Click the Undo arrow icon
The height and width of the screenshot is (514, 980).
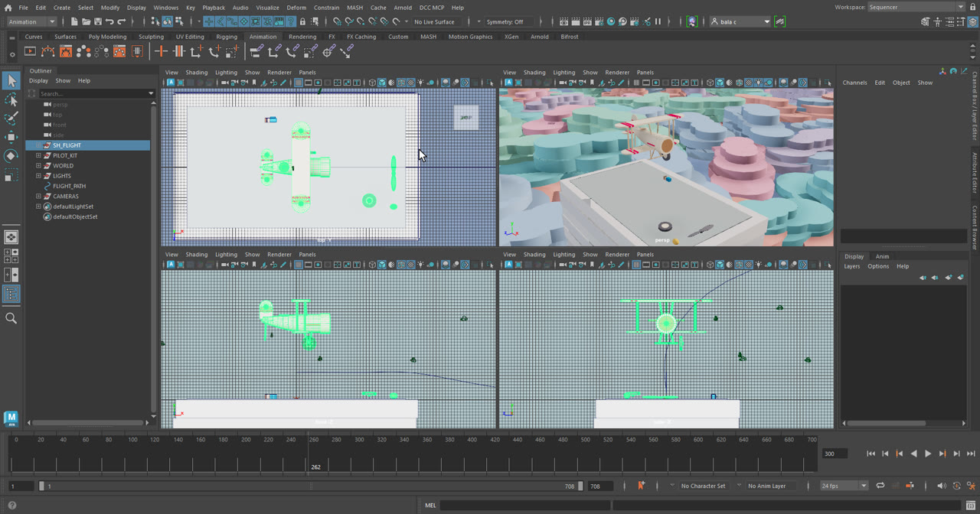coord(109,21)
